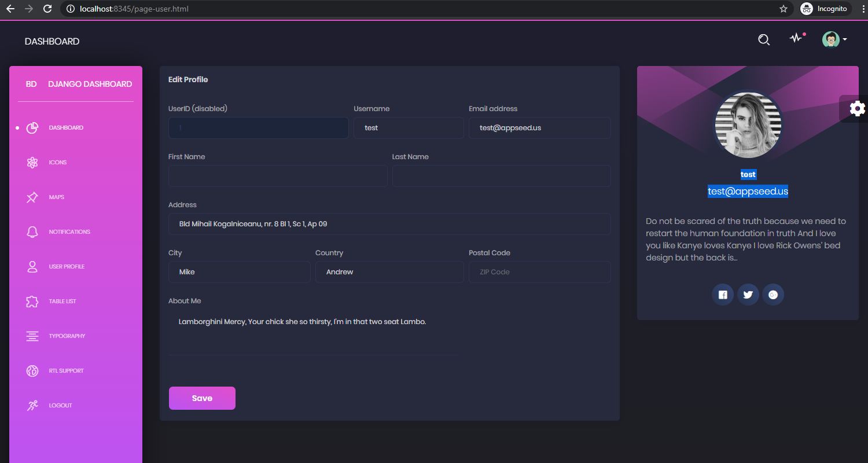Open TABLE LIST sidebar menu item
The width and height of the screenshot is (868, 463).
(x=62, y=302)
